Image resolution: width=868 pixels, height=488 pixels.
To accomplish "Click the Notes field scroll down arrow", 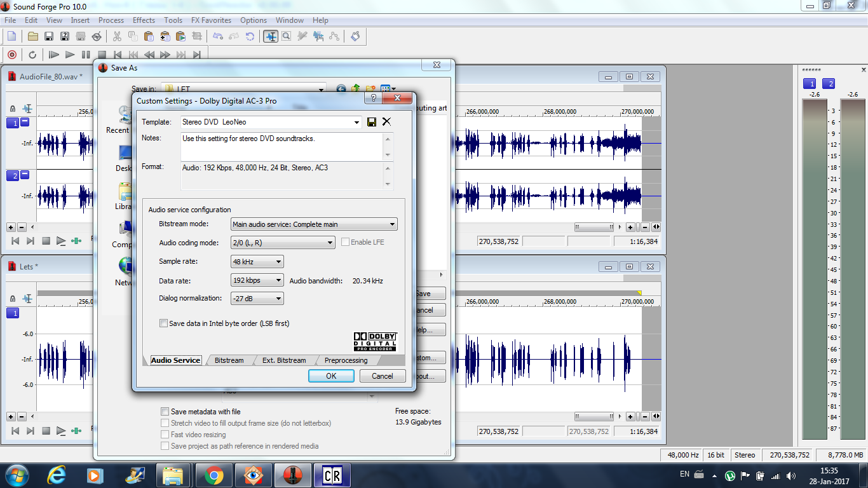I will click(389, 155).
